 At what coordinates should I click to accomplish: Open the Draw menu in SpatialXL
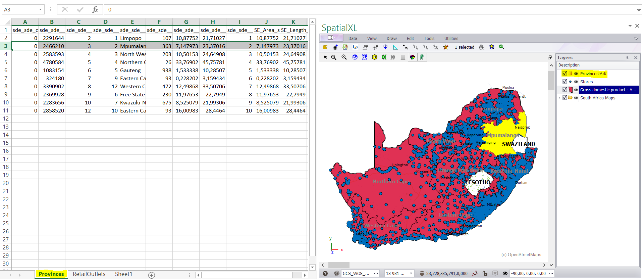(x=391, y=39)
